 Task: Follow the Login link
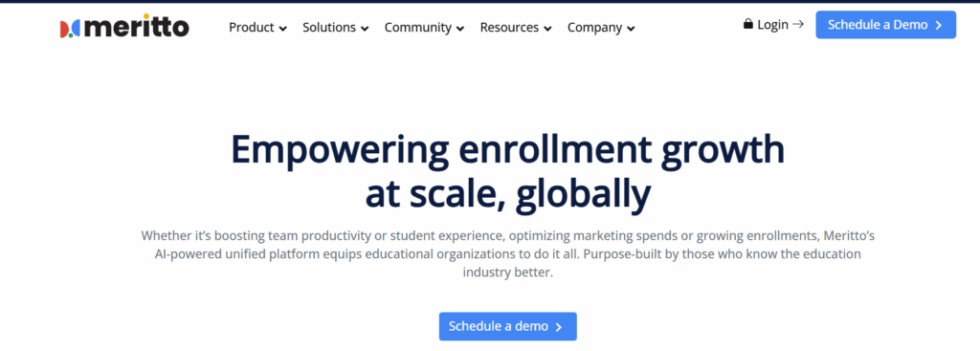point(772,25)
